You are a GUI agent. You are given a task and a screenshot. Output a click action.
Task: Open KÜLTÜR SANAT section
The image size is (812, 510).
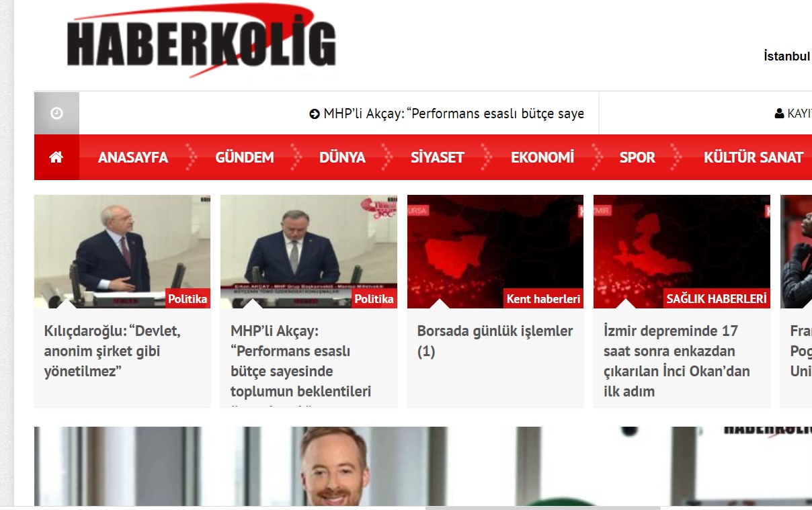tap(754, 158)
